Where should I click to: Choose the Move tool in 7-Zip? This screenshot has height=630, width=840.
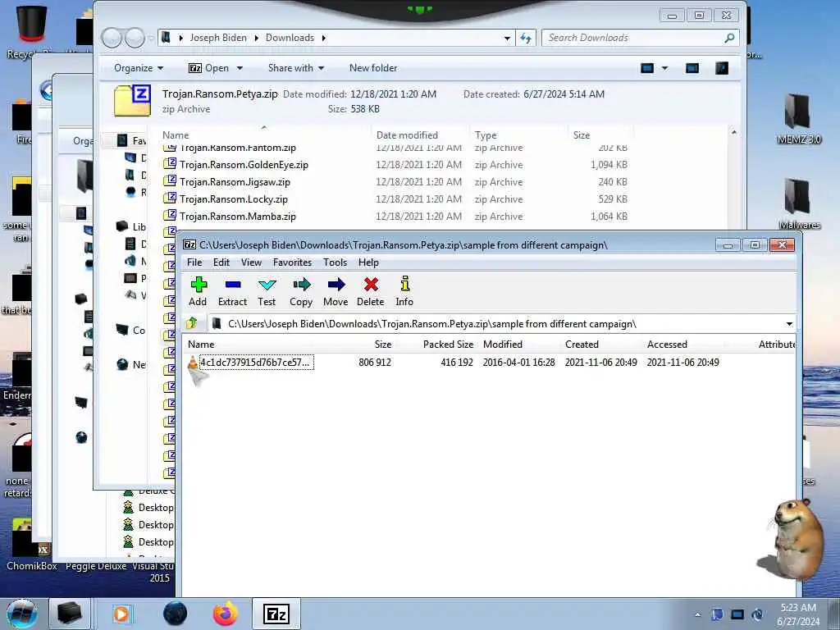click(x=336, y=291)
